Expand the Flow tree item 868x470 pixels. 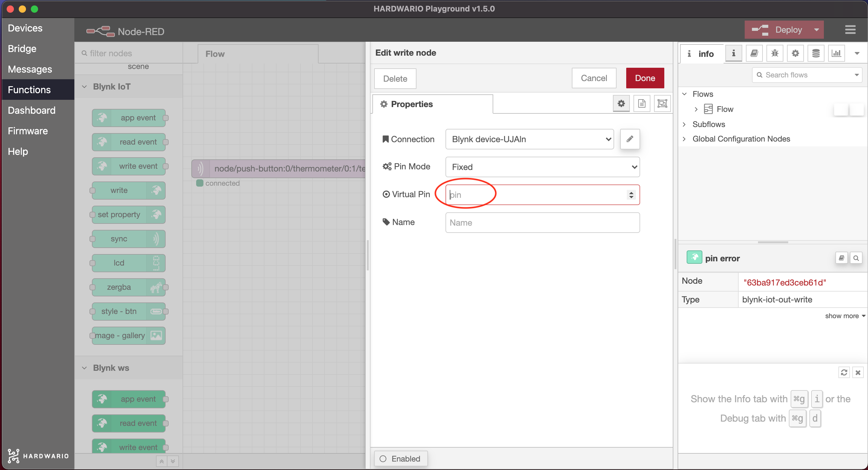pyautogui.click(x=696, y=109)
